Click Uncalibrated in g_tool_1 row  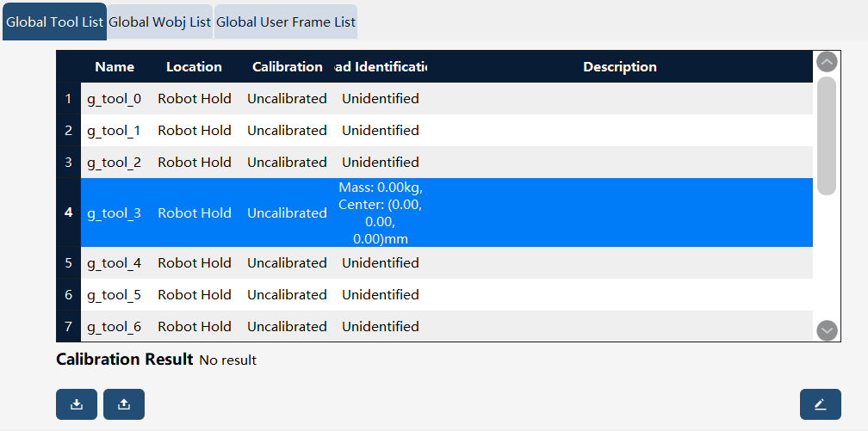coord(287,131)
